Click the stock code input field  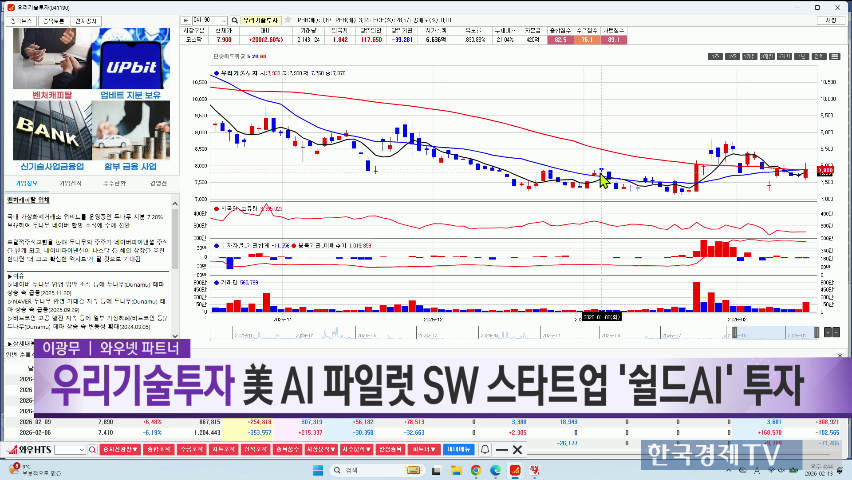[x=207, y=19]
